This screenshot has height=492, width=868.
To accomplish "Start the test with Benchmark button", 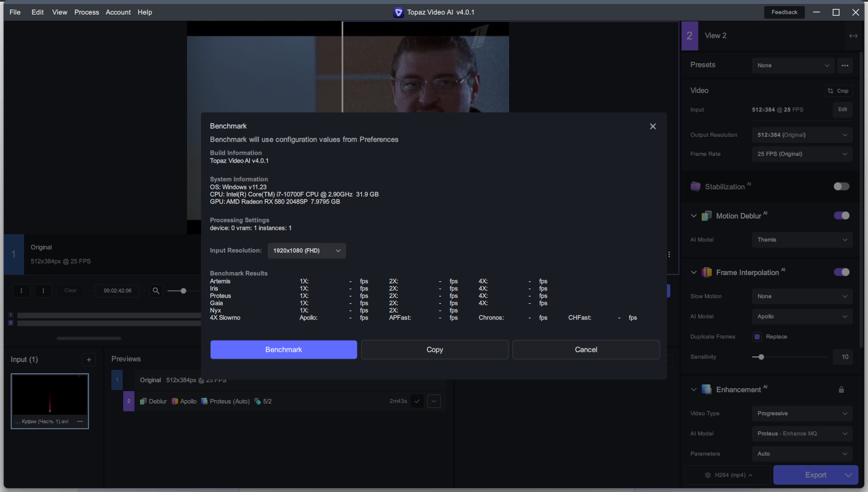I will (284, 350).
